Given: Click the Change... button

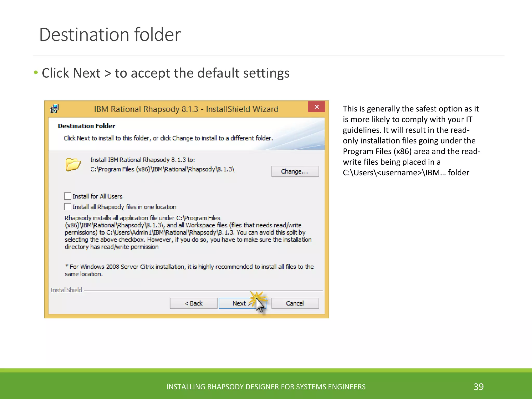Looking at the screenshot, I should pyautogui.click(x=295, y=171).
